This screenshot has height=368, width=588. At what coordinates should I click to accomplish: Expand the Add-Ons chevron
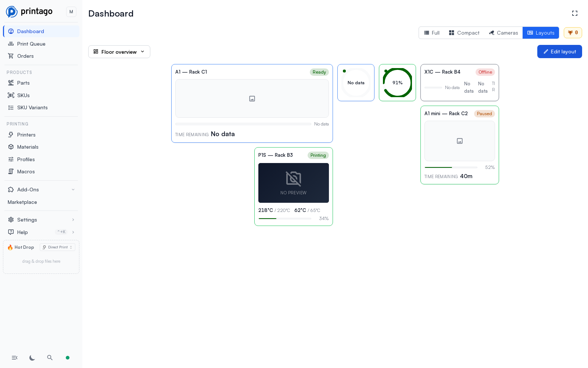(x=73, y=190)
